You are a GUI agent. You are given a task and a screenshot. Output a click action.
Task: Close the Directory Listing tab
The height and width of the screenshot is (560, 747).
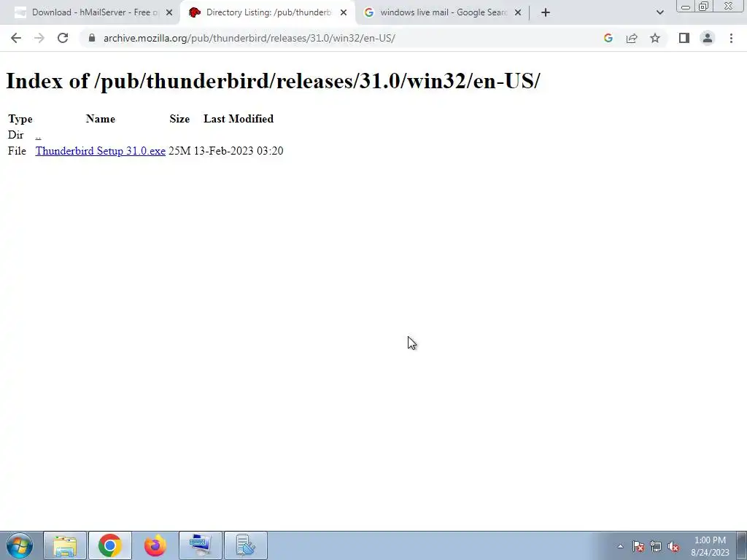344,12
